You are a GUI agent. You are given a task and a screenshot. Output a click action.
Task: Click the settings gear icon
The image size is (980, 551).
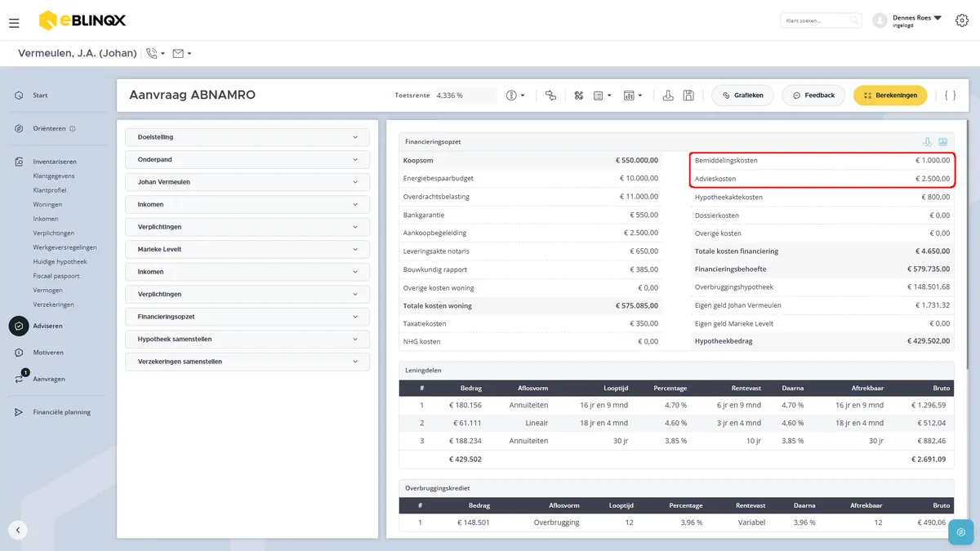pyautogui.click(x=961, y=20)
